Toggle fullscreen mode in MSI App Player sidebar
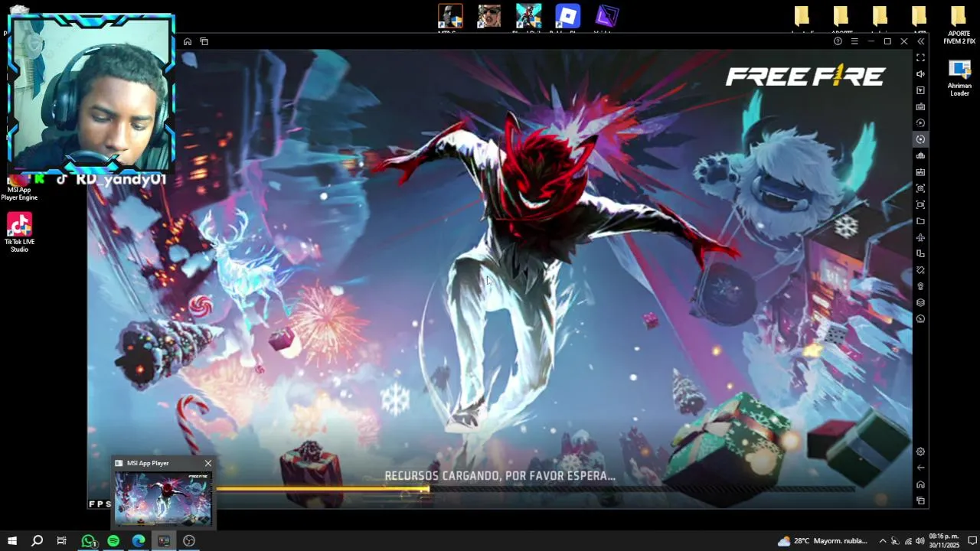Image resolution: width=980 pixels, height=551 pixels. (x=920, y=57)
